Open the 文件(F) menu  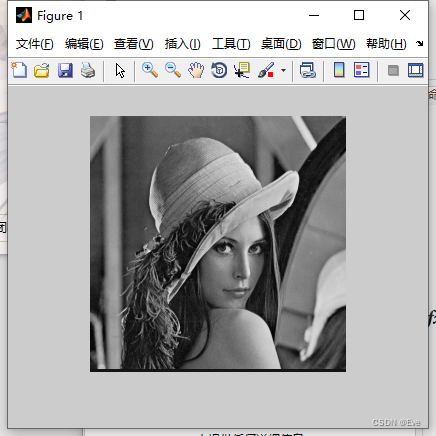point(35,44)
